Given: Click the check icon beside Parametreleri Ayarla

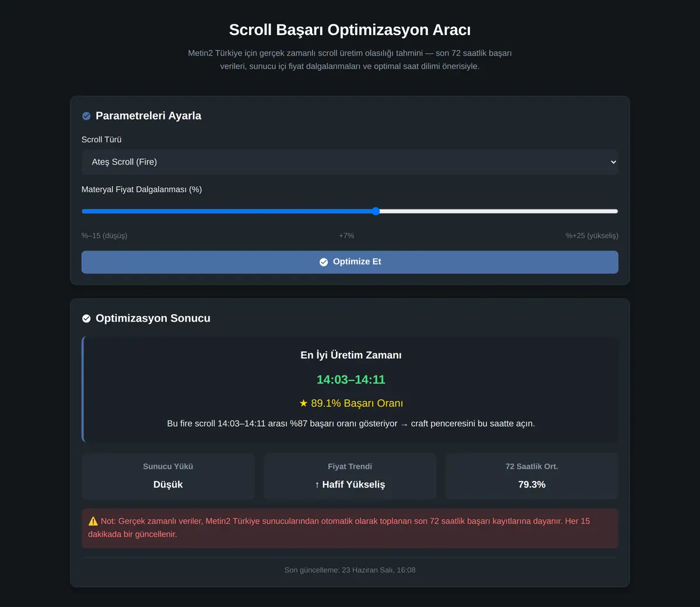Looking at the screenshot, I should tap(86, 116).
